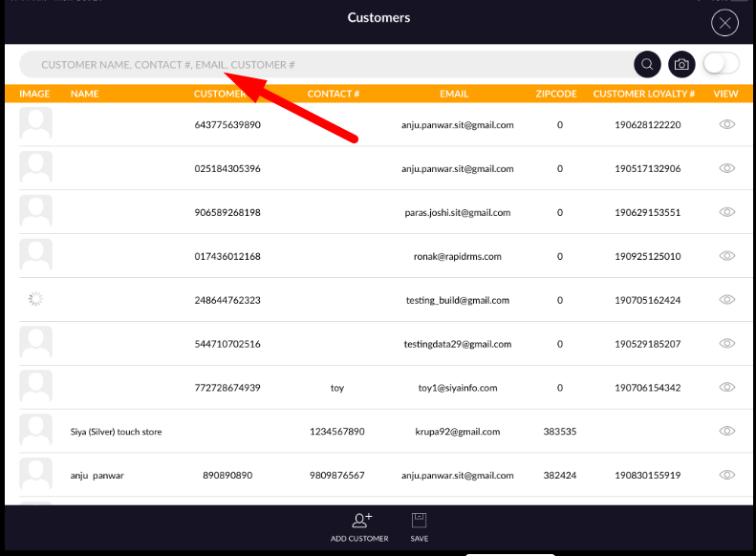Click avatar thumbnail for anju panwar

coord(36,475)
